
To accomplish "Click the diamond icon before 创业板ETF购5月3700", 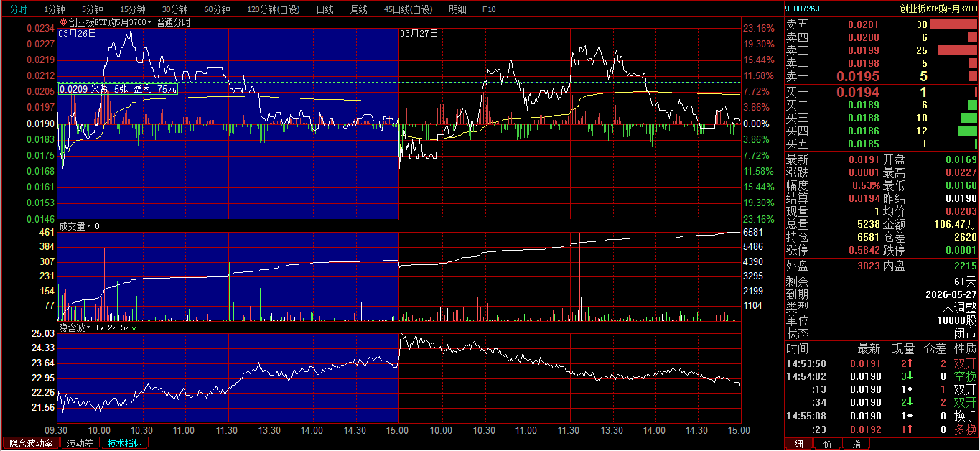I will [63, 22].
